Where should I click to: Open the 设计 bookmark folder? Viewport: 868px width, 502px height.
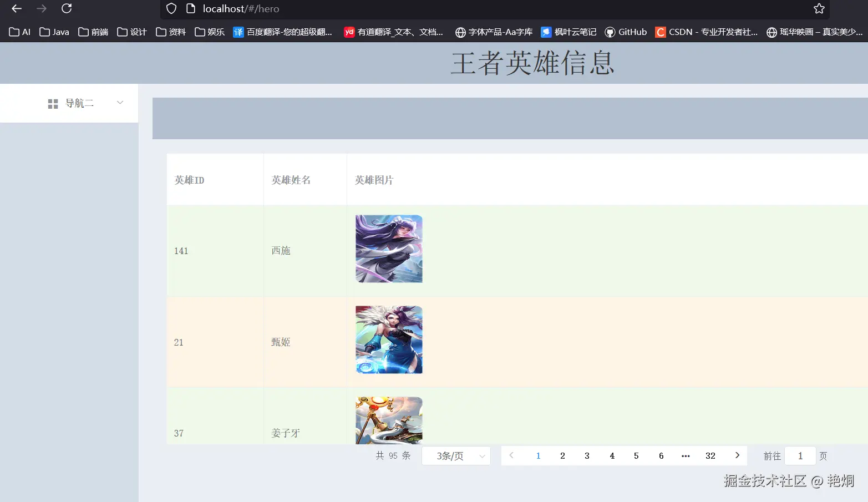[132, 32]
